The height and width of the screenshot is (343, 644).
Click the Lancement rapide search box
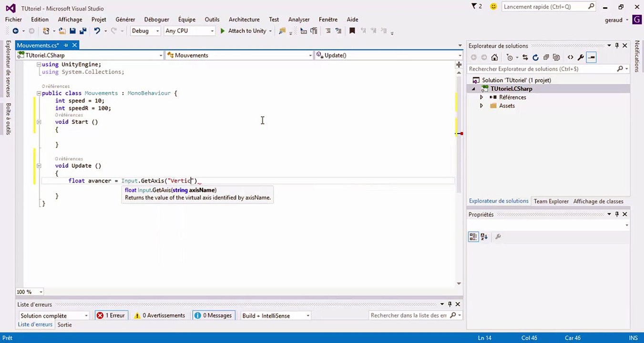pyautogui.click(x=549, y=7)
